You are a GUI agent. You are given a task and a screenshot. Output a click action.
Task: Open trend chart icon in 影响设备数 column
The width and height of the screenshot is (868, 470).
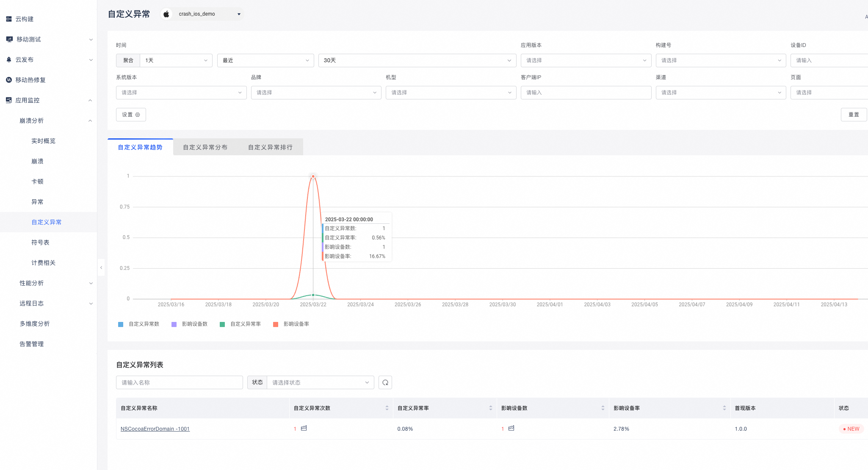(511, 429)
